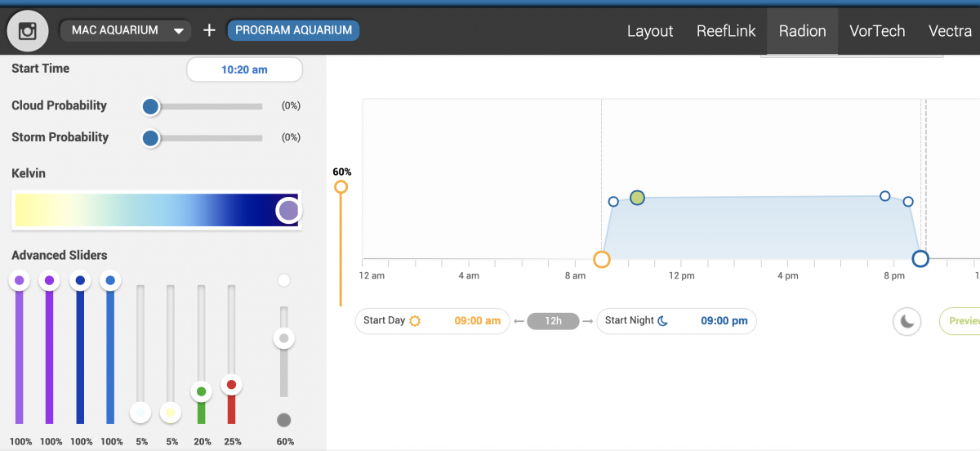Click the camera logo icon
The width and height of the screenshot is (980, 451).
(28, 31)
